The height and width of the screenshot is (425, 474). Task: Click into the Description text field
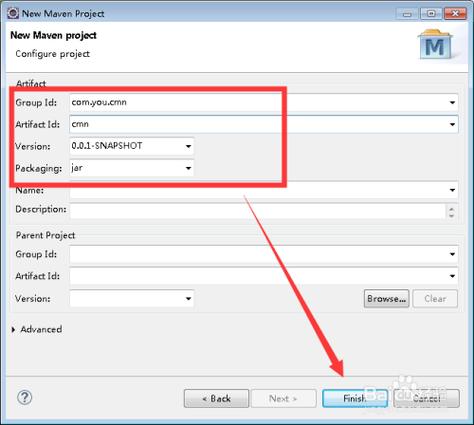point(257,211)
